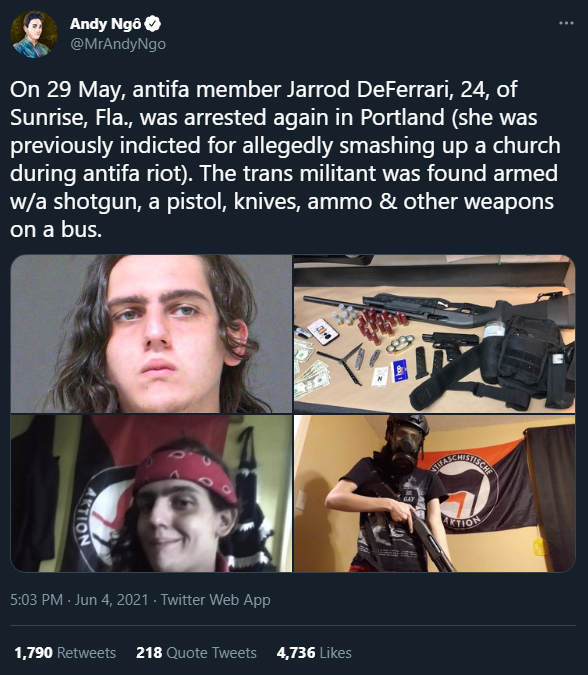Click the dollar bills in the evidence photo
Viewport: 588px width, 675px height.
pyautogui.click(x=311, y=375)
